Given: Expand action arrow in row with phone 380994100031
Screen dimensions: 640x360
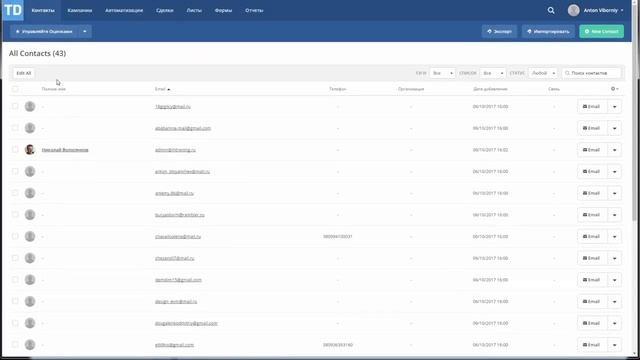Looking at the screenshot, I should [614, 236].
